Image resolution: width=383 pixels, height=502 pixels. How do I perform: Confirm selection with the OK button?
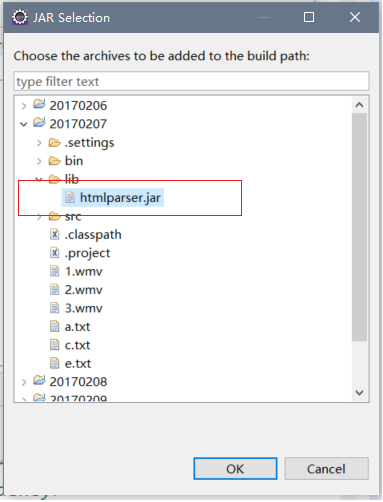[x=235, y=469]
